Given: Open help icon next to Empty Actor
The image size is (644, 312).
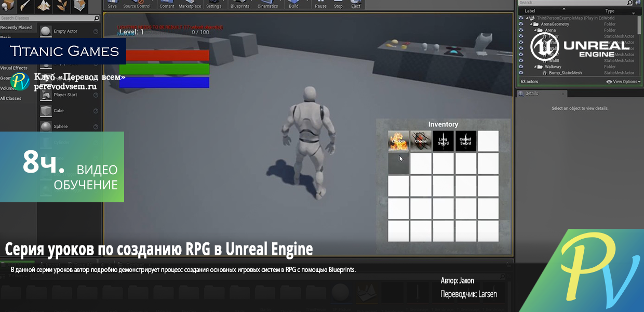Looking at the screenshot, I should pyautogui.click(x=96, y=32).
